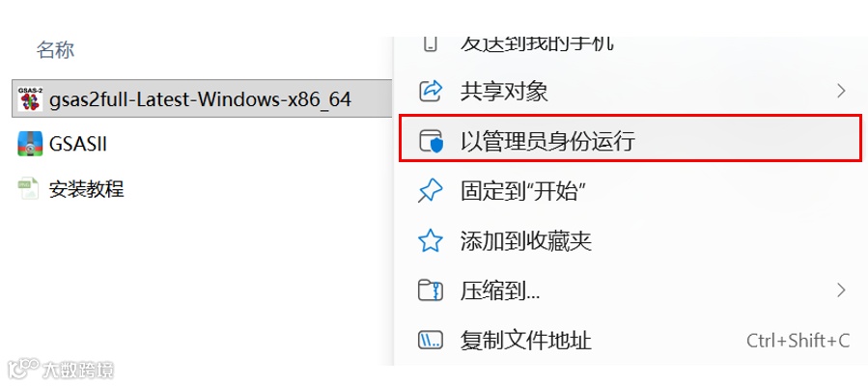Select the gsas2full installer file icon

pos(30,98)
